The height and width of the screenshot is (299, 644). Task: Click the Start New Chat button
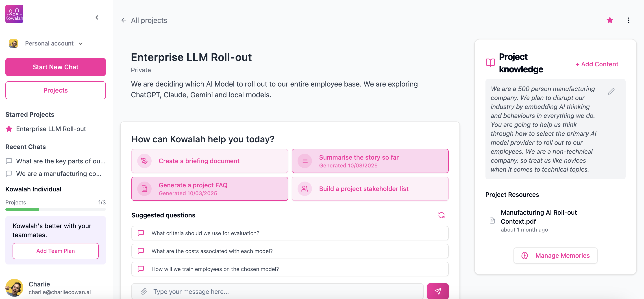(x=55, y=67)
